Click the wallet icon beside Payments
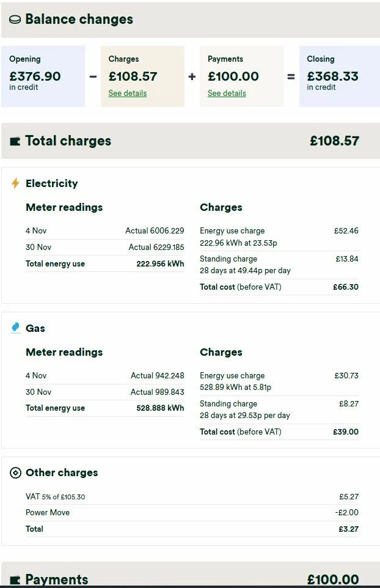The width and height of the screenshot is (380, 588). pyautogui.click(x=15, y=579)
